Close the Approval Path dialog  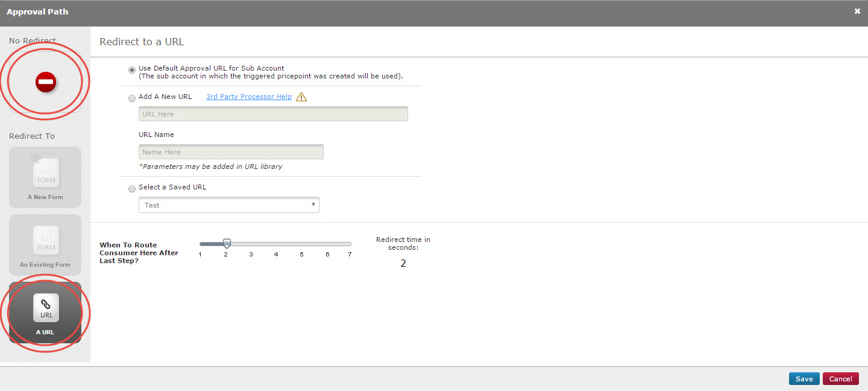[857, 11]
